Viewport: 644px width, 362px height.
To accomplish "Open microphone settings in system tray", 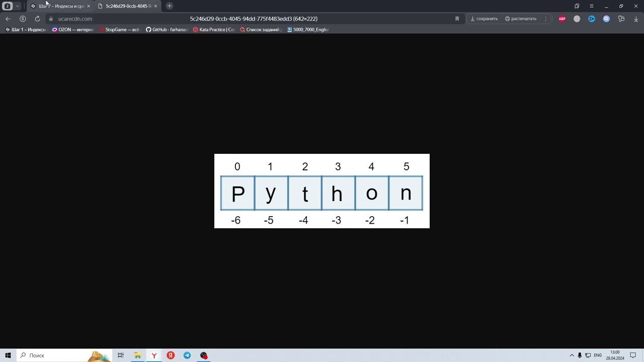I will point(580,355).
